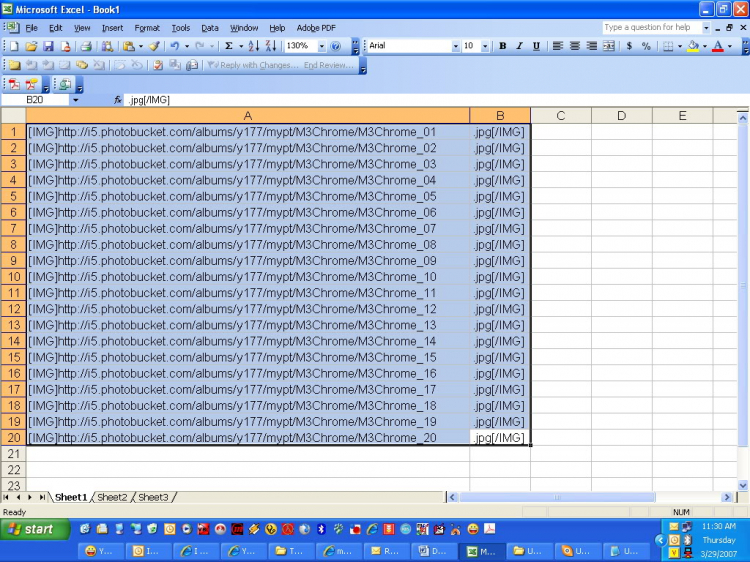750x562 pixels.
Task: Apply Currency style dollar icon
Action: (x=629, y=46)
